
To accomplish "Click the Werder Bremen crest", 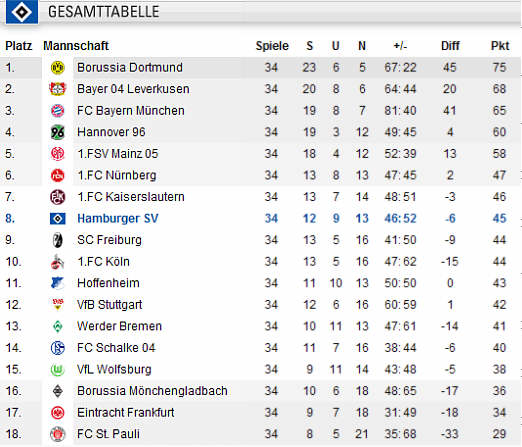I will pyautogui.click(x=58, y=326).
